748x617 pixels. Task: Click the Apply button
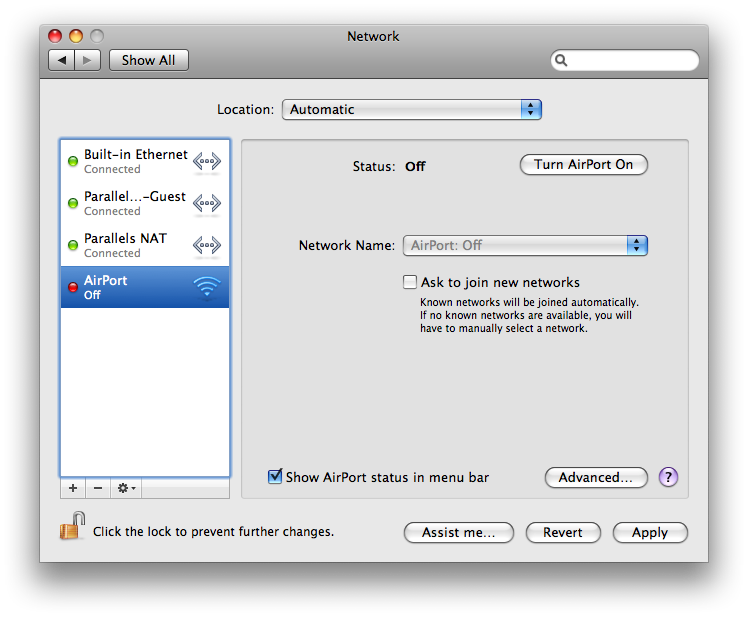pyautogui.click(x=650, y=533)
